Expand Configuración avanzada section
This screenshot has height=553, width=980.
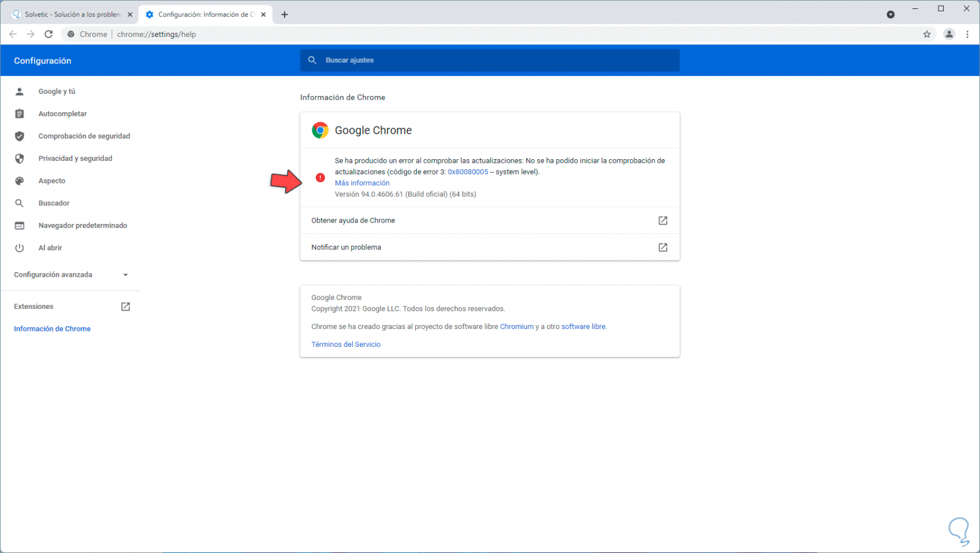click(70, 274)
